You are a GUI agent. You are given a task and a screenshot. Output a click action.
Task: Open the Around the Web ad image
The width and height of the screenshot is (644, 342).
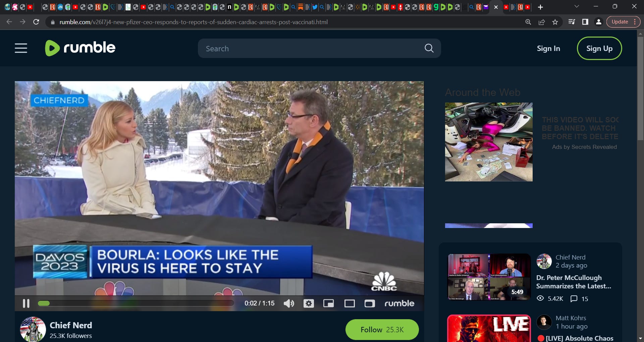tap(489, 142)
